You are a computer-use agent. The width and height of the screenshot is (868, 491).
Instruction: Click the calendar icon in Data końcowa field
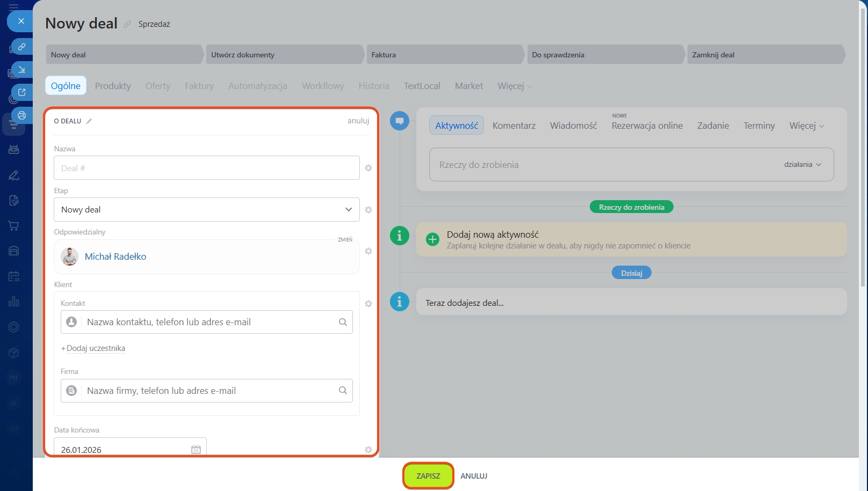pos(196,450)
